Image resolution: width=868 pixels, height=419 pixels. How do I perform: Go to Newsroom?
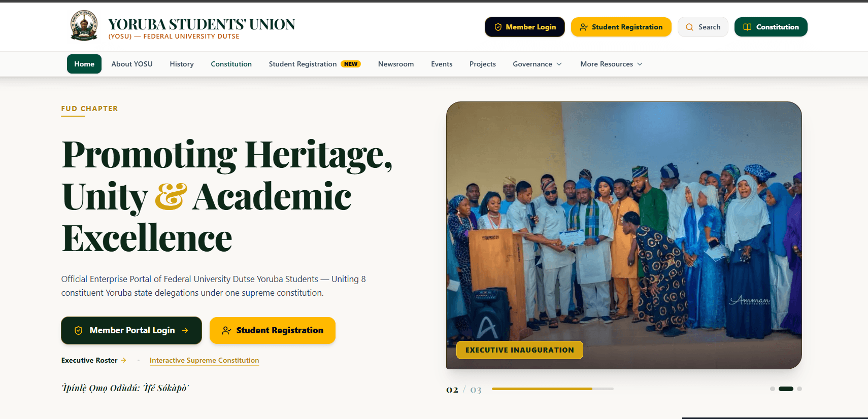(396, 64)
